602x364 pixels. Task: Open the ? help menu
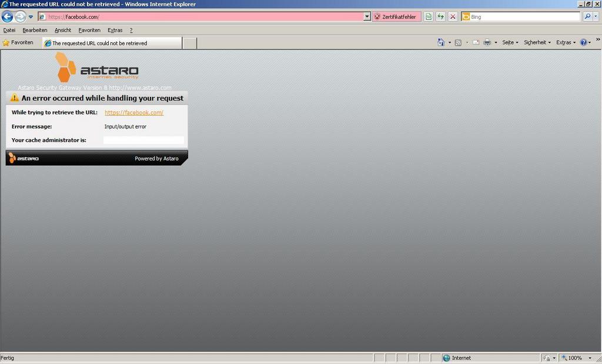pyautogui.click(x=131, y=30)
